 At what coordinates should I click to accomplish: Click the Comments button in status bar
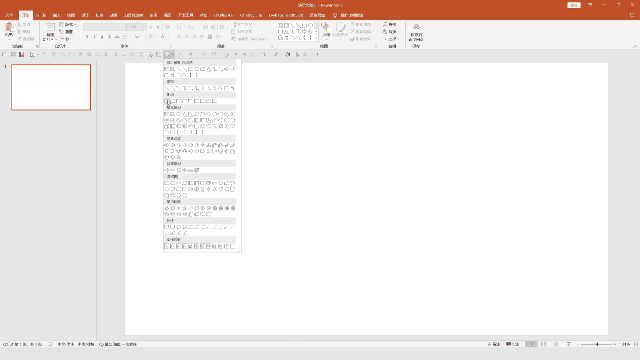click(x=512, y=344)
